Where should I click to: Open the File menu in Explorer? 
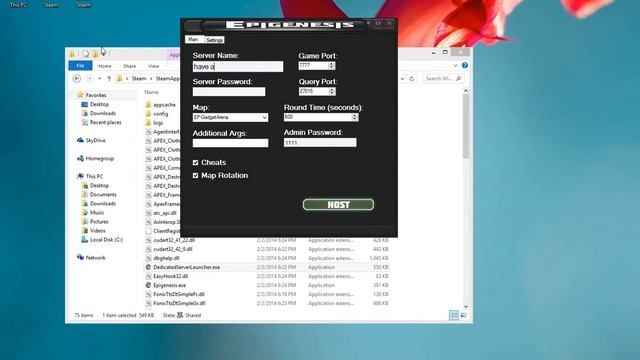(80, 66)
